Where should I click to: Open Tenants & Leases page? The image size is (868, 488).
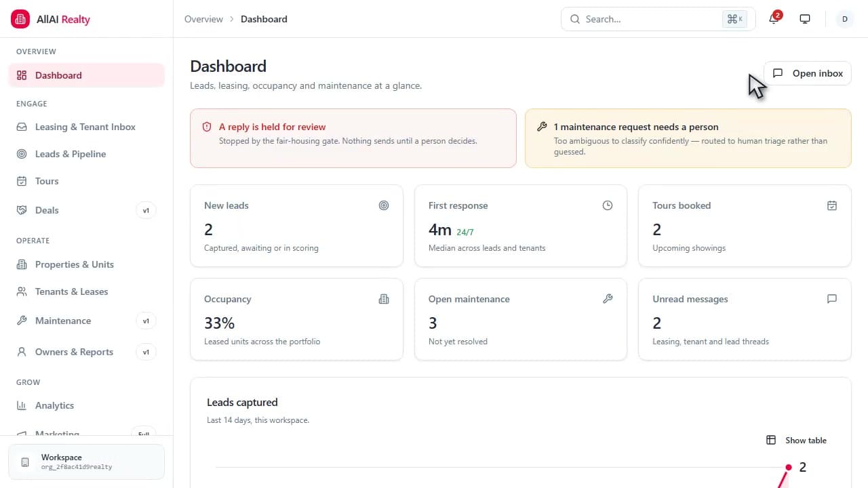click(x=86, y=291)
